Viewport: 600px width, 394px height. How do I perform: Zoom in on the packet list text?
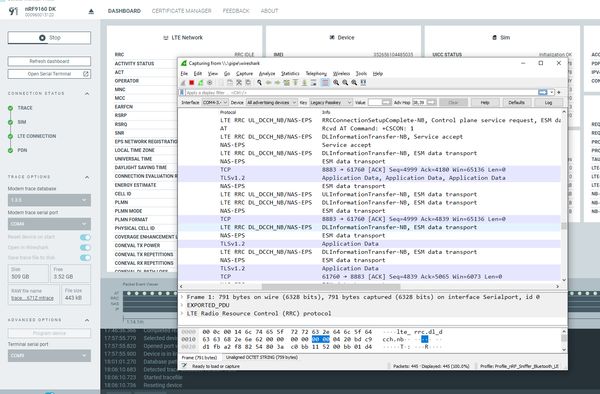coord(336,83)
